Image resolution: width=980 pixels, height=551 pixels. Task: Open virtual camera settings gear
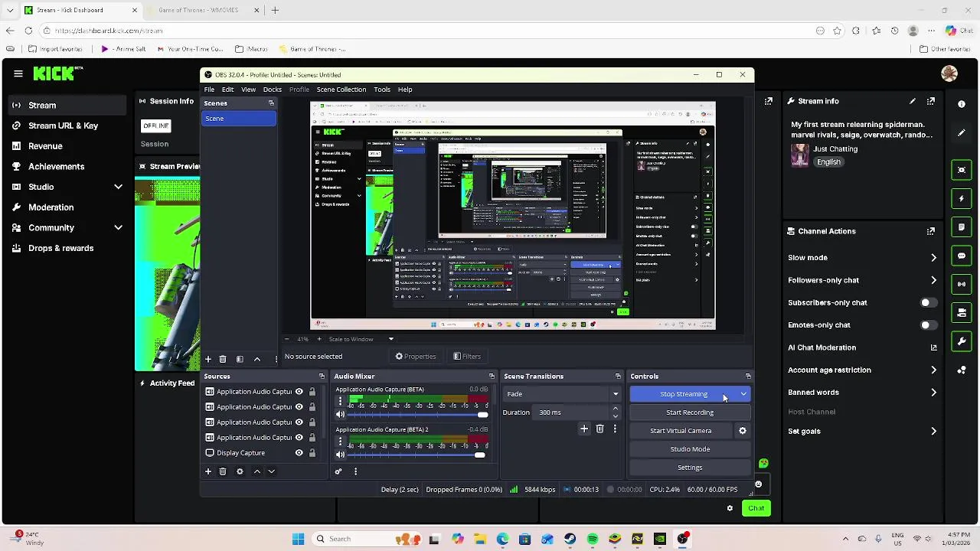point(742,431)
